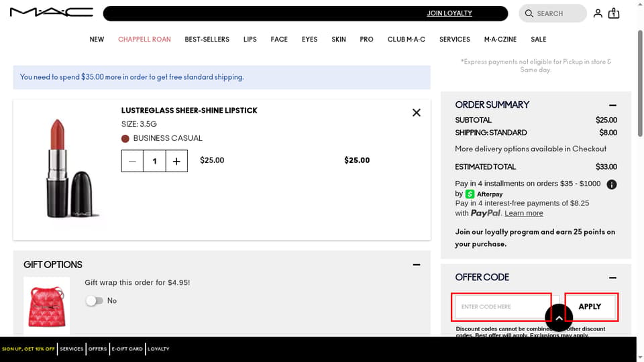Image resolution: width=644 pixels, height=362 pixels.
Task: Open the NEW menu
Action: pyautogui.click(x=97, y=40)
